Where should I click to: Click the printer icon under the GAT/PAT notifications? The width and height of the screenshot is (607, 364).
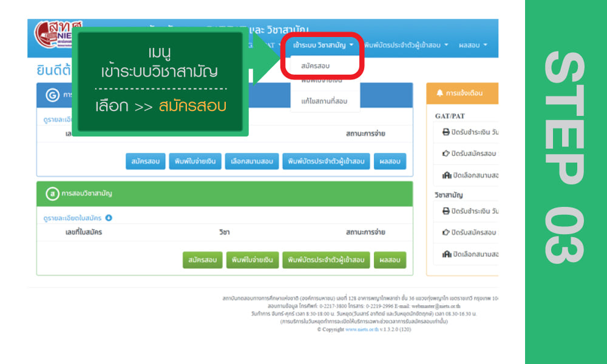pos(446,132)
